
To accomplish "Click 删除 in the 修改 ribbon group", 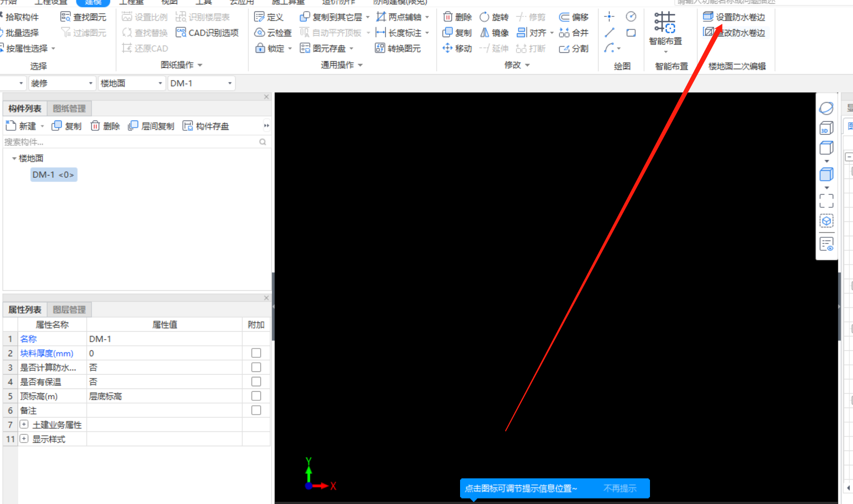I will pos(457,17).
